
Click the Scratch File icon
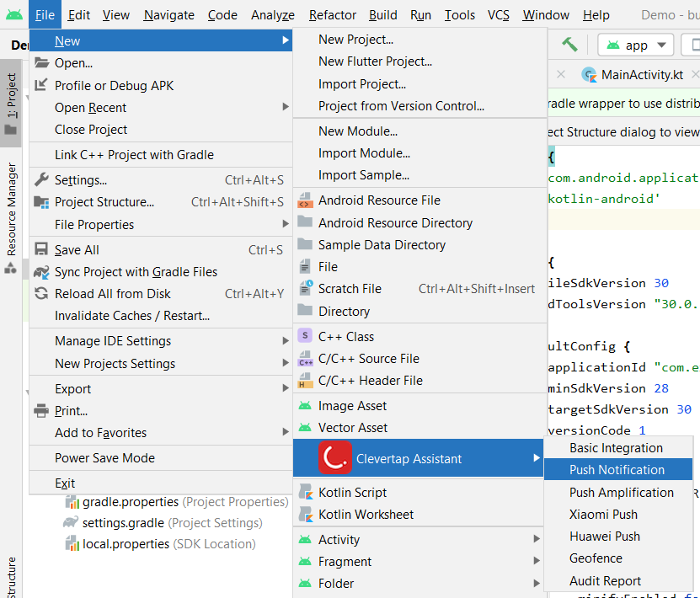[x=306, y=288]
